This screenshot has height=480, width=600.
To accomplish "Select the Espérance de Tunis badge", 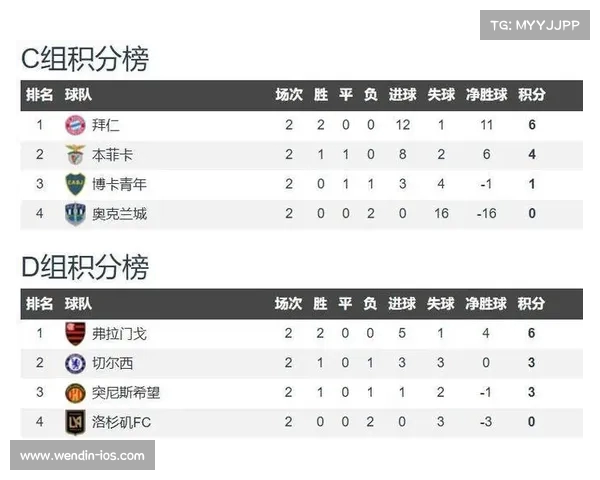I will coord(75,393).
